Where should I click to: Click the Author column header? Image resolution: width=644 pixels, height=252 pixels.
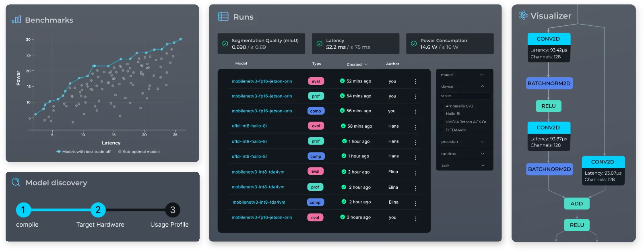click(x=392, y=64)
